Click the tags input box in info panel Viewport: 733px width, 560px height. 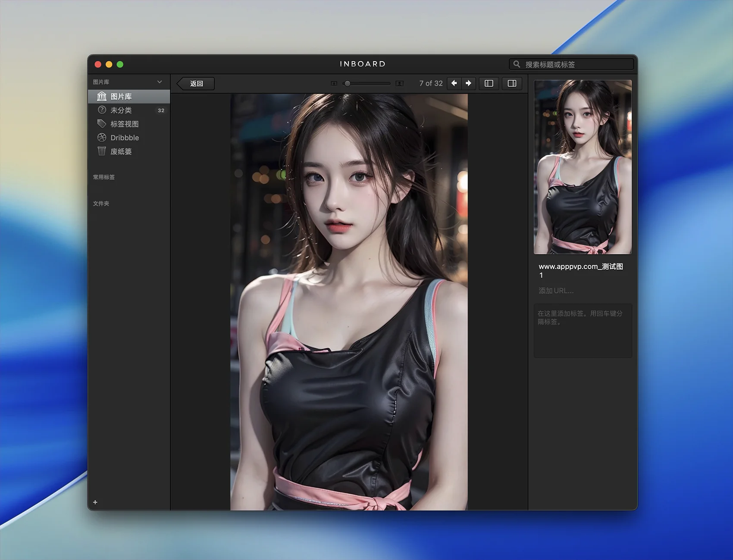583,331
